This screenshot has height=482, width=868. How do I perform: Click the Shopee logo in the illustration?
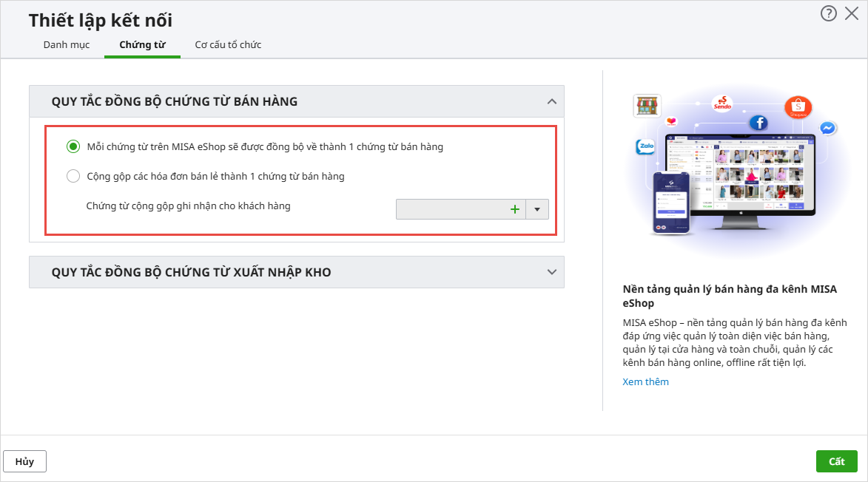(798, 107)
